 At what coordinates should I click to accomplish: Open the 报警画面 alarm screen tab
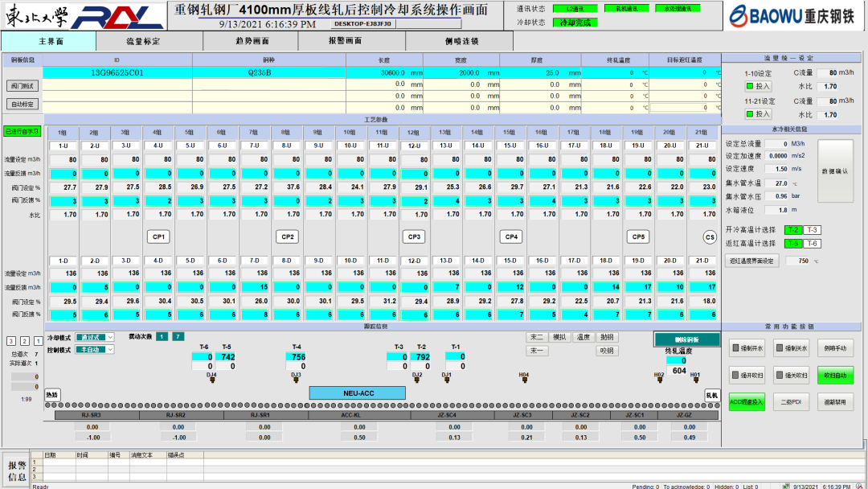tap(345, 41)
